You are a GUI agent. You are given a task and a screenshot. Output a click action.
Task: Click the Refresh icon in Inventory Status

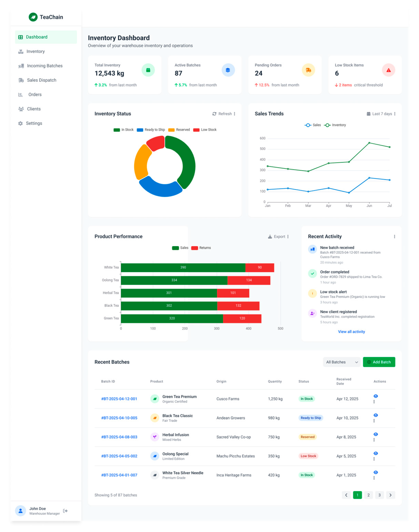214,114
